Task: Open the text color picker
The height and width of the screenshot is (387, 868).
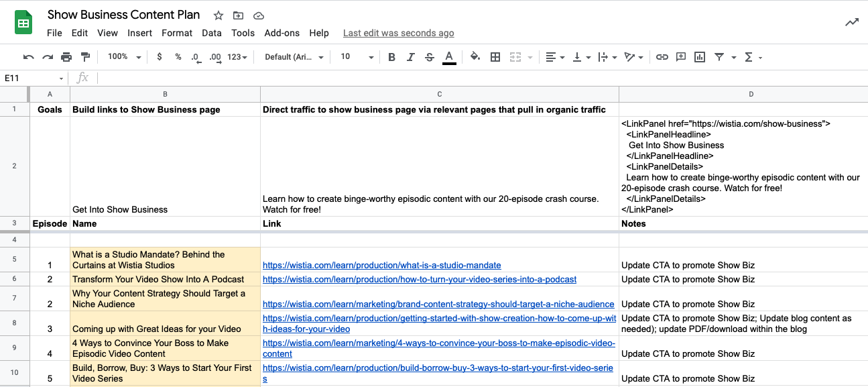Action: (449, 57)
